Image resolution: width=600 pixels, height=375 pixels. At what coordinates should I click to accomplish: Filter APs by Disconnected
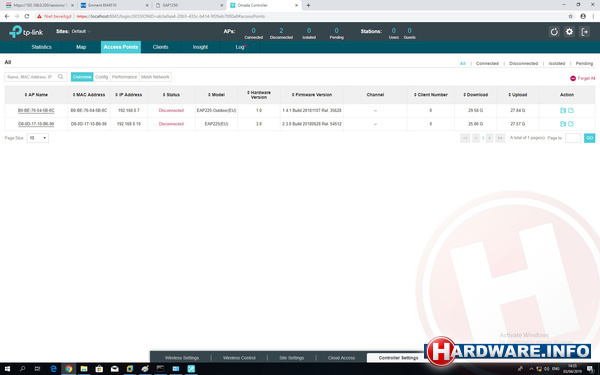(523, 64)
